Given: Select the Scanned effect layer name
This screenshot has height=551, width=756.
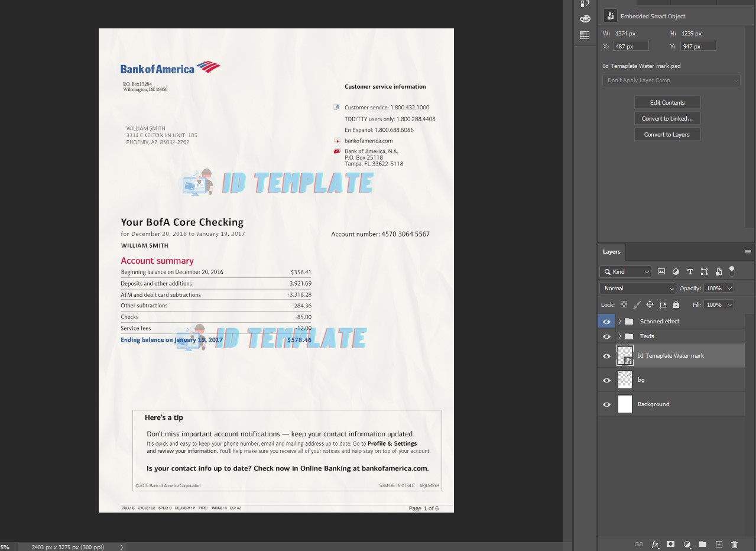Looking at the screenshot, I should [660, 321].
